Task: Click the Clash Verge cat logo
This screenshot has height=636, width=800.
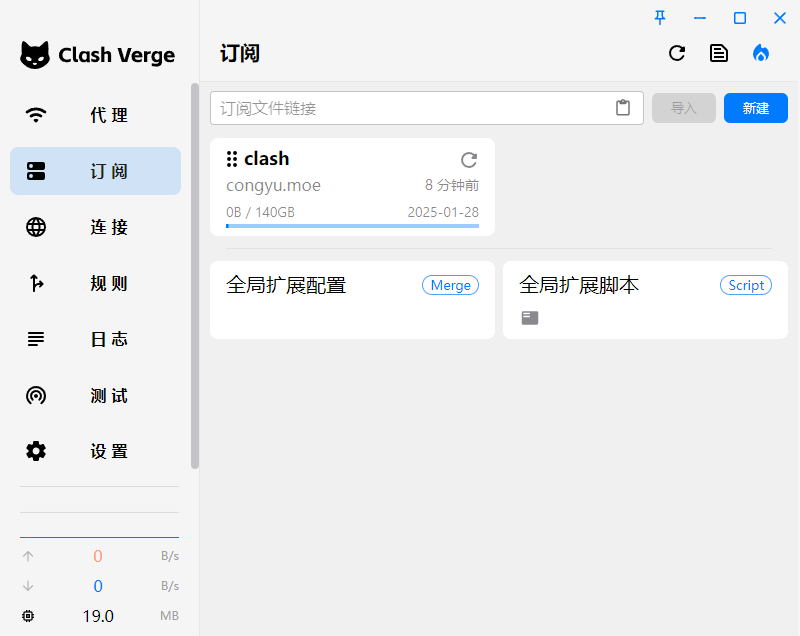Action: [35, 55]
